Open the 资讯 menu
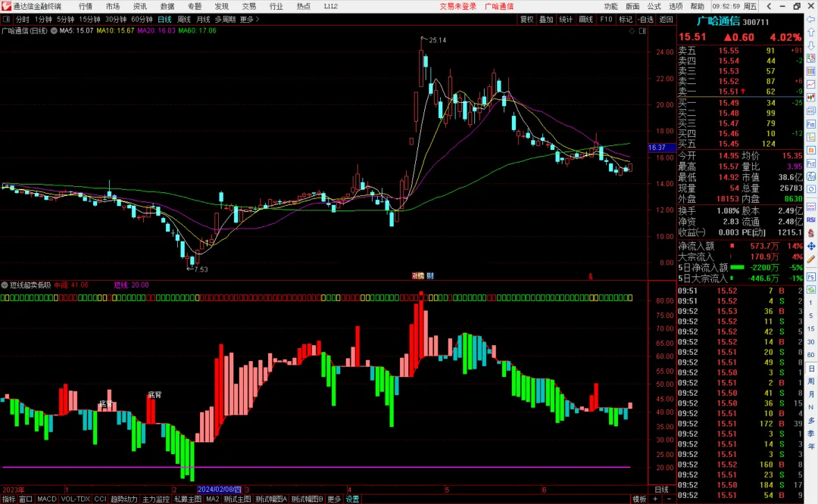 point(140,6)
